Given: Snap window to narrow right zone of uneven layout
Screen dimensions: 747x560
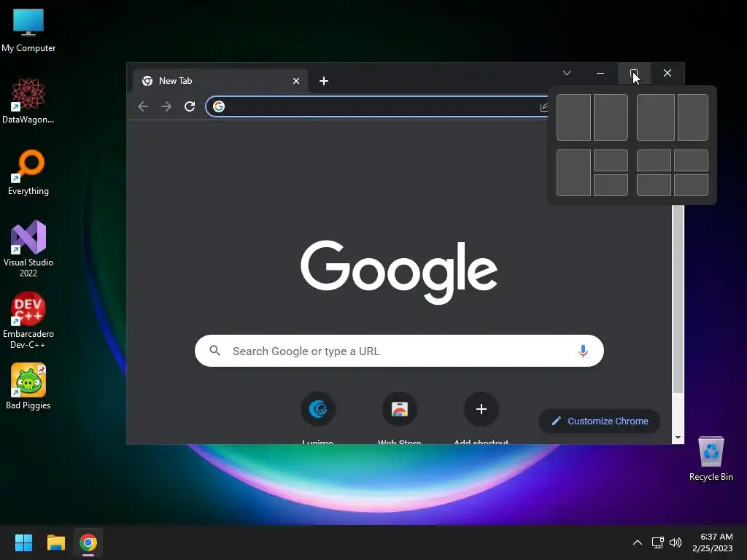Looking at the screenshot, I should [x=693, y=117].
